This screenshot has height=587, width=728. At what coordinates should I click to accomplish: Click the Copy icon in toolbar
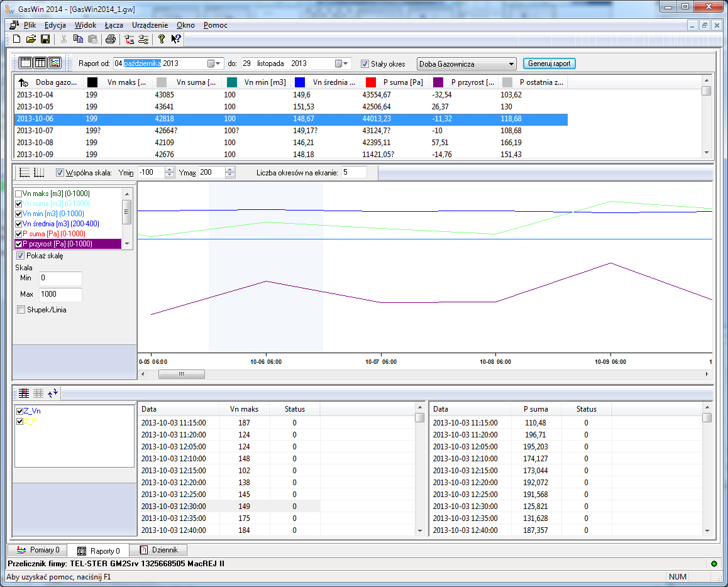[78, 40]
